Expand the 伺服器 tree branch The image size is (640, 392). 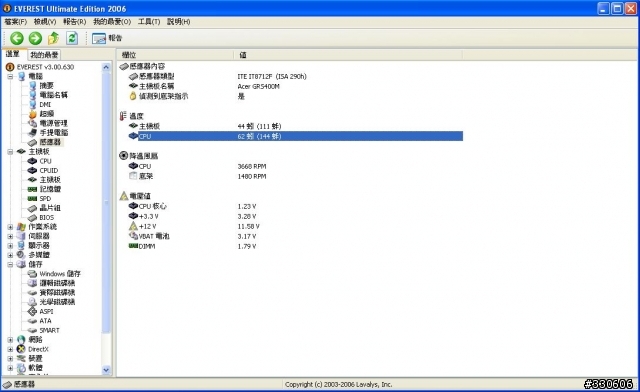coord(10,236)
